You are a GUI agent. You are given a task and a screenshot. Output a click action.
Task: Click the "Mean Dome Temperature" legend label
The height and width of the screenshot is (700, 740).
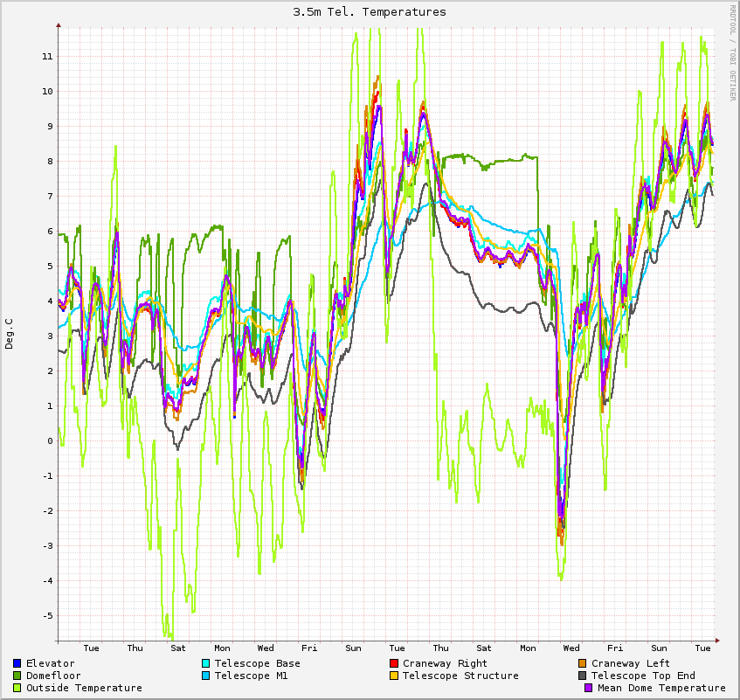pyautogui.click(x=661, y=688)
